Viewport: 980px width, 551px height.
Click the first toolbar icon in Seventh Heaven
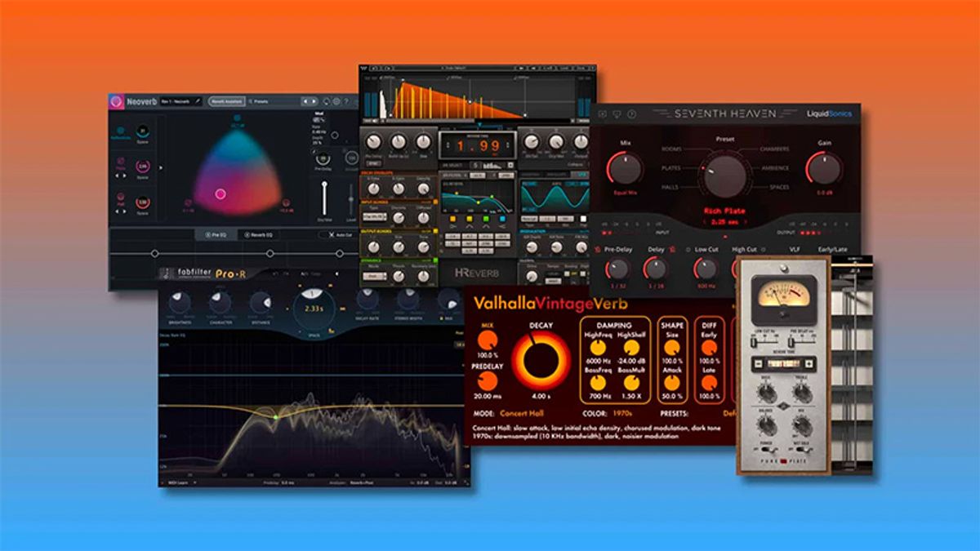pyautogui.click(x=604, y=113)
